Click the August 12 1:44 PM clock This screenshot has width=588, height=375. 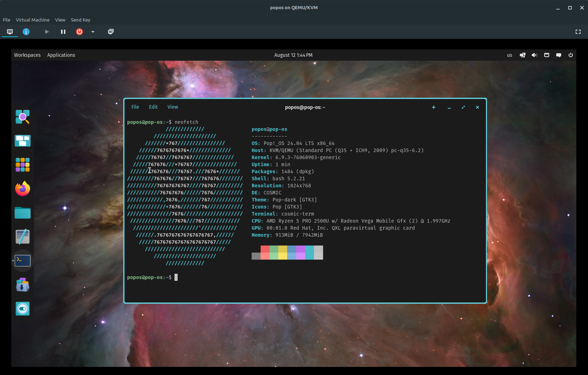293,55
